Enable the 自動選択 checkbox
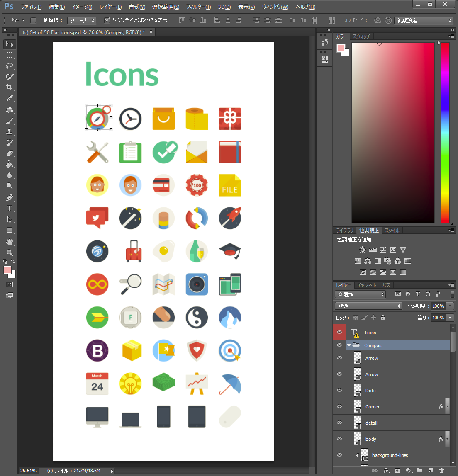This screenshot has height=476, width=458. point(33,20)
